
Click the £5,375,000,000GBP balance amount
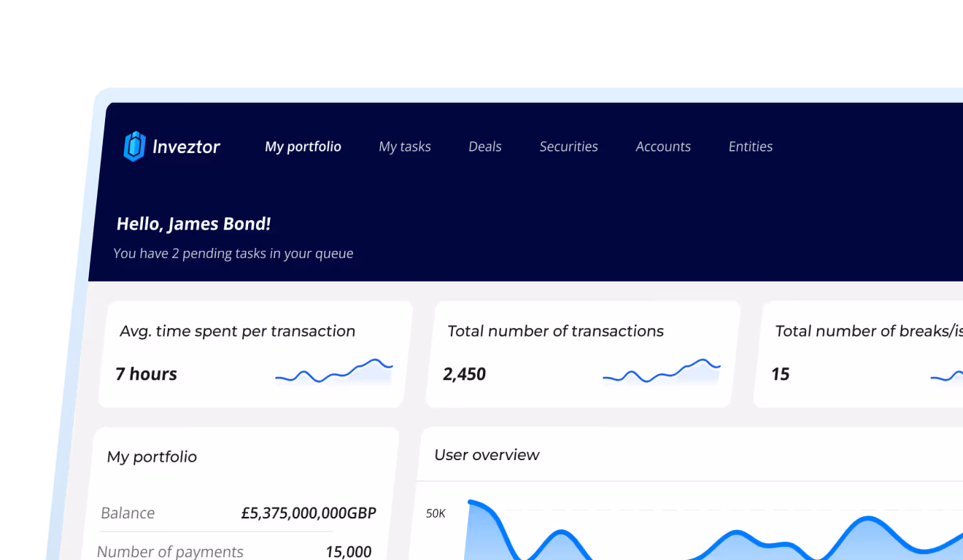pos(309,513)
